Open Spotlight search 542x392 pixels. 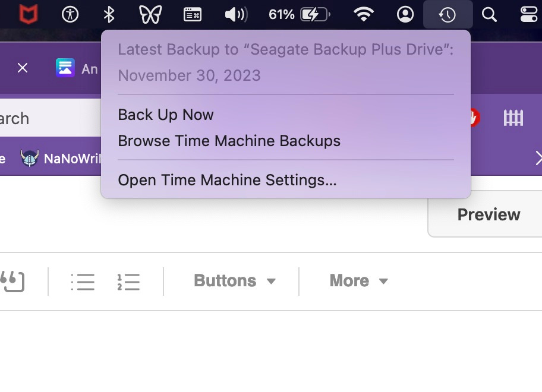489,14
